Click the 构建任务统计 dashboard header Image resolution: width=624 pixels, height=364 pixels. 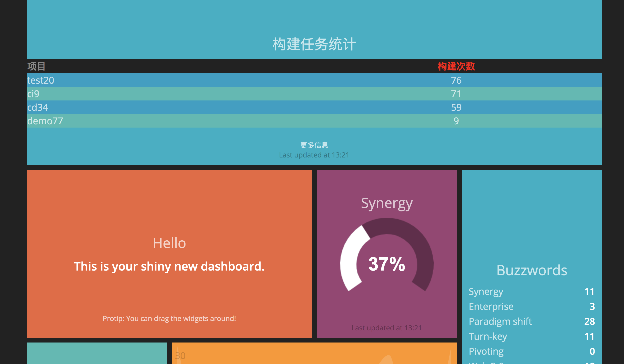coord(314,43)
